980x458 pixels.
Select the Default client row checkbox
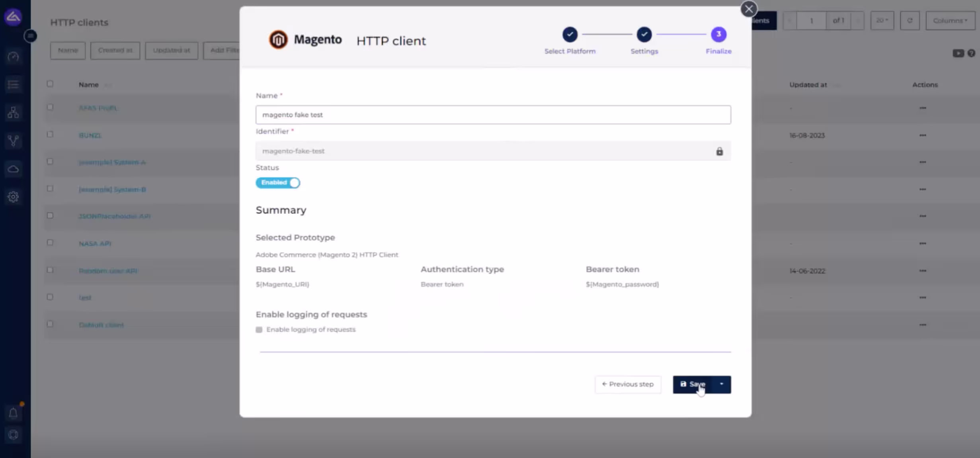click(50, 324)
